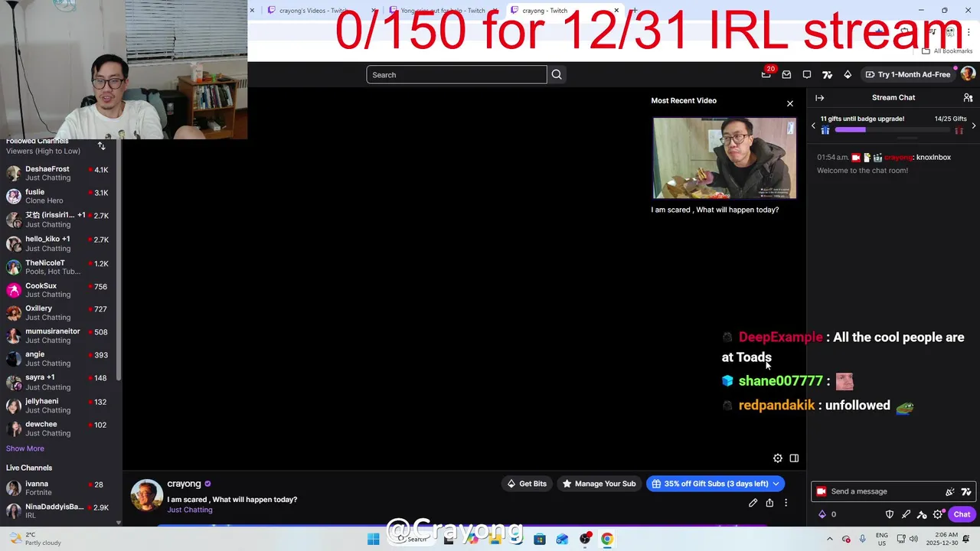Click the search magnifier button

pyautogui.click(x=557, y=74)
